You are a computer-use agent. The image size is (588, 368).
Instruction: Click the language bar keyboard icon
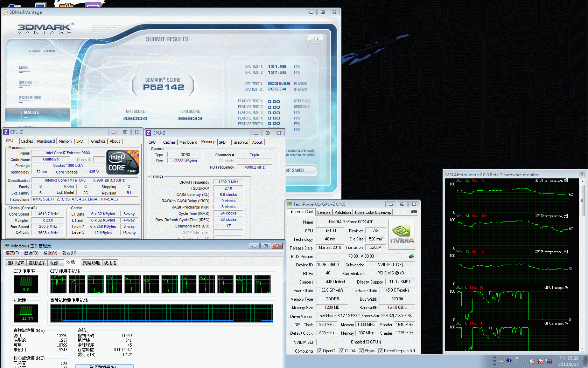pos(502,361)
